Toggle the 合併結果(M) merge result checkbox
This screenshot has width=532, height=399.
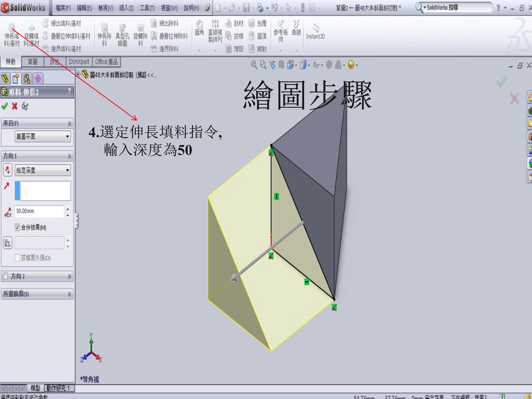[17, 227]
